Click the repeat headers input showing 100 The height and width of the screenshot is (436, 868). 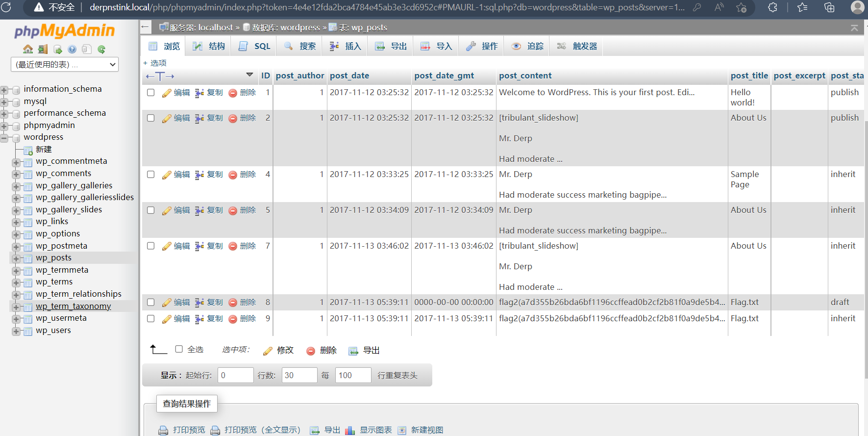[x=353, y=375]
